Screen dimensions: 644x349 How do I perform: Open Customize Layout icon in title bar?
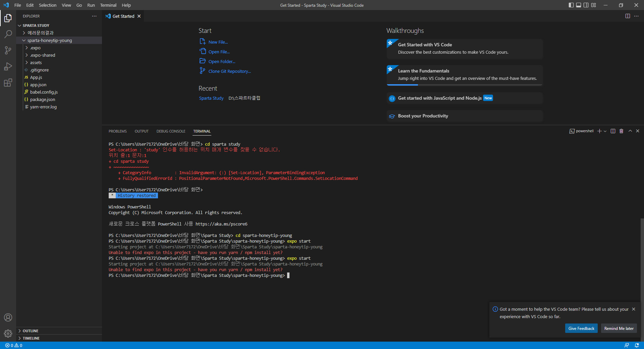coord(594,5)
